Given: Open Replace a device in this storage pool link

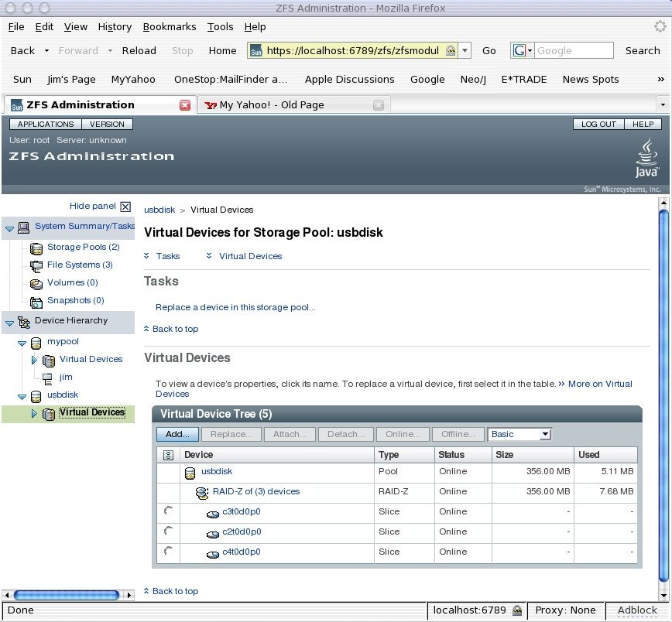Looking at the screenshot, I should 235,307.
